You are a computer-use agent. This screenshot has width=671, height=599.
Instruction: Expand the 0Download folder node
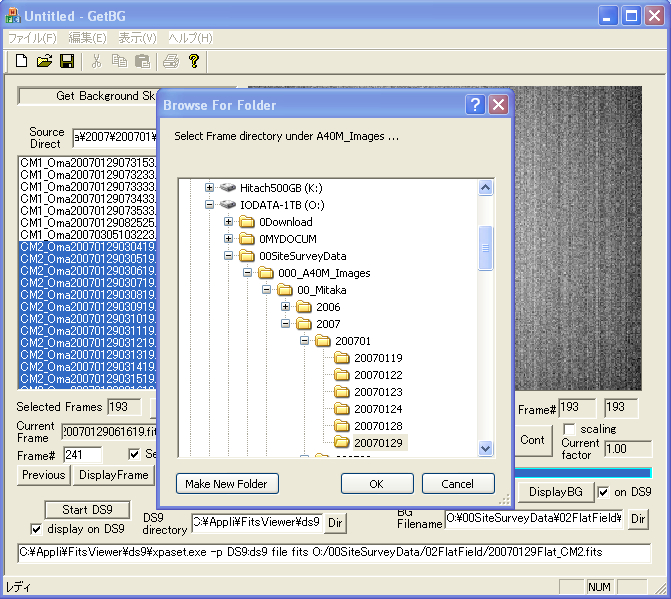[x=229, y=222]
